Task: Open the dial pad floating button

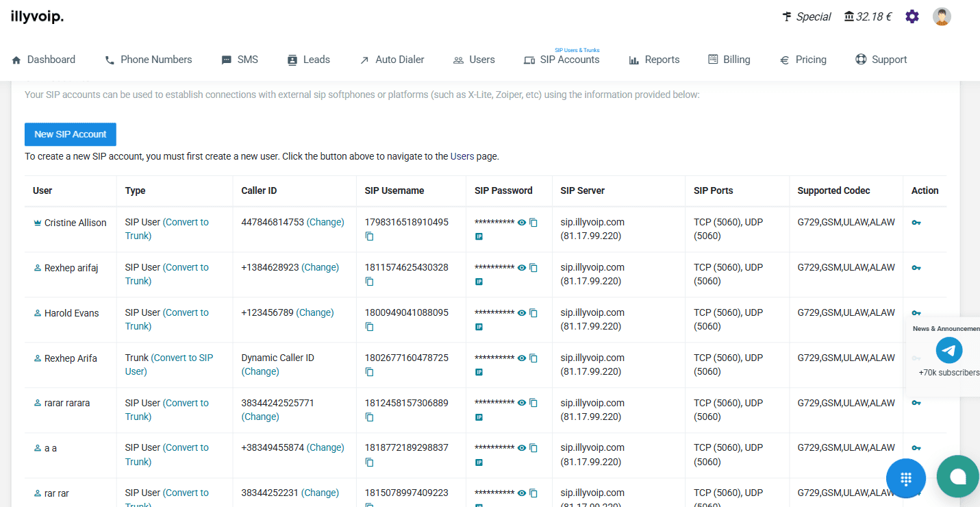Action: 905,478
